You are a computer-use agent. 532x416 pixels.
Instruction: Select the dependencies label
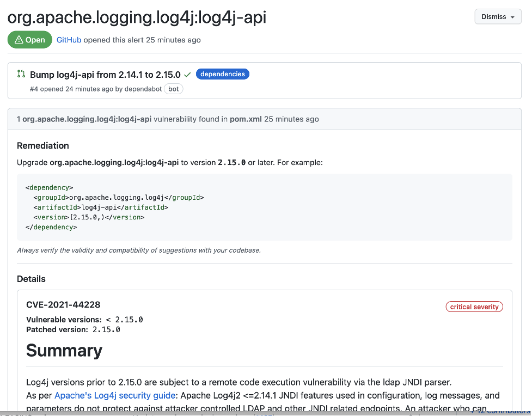point(223,74)
